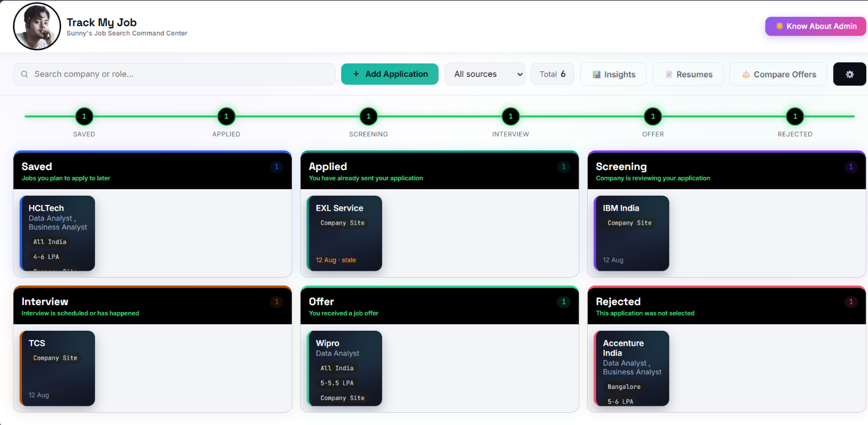The height and width of the screenshot is (425, 868).
Task: Click the Saved column header title
Action: point(37,167)
